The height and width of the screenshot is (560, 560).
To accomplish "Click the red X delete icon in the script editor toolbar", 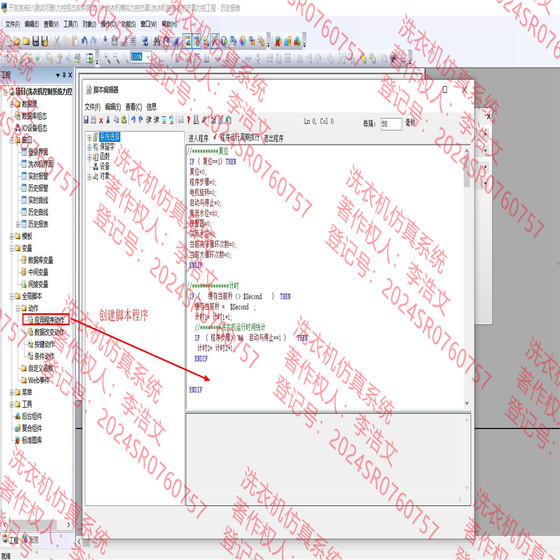I will [x=101, y=120].
